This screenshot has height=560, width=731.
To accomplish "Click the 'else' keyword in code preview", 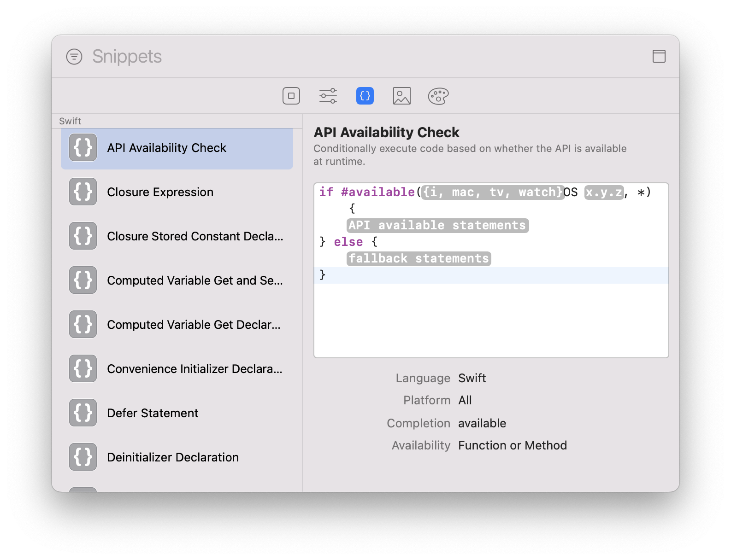I will click(348, 242).
